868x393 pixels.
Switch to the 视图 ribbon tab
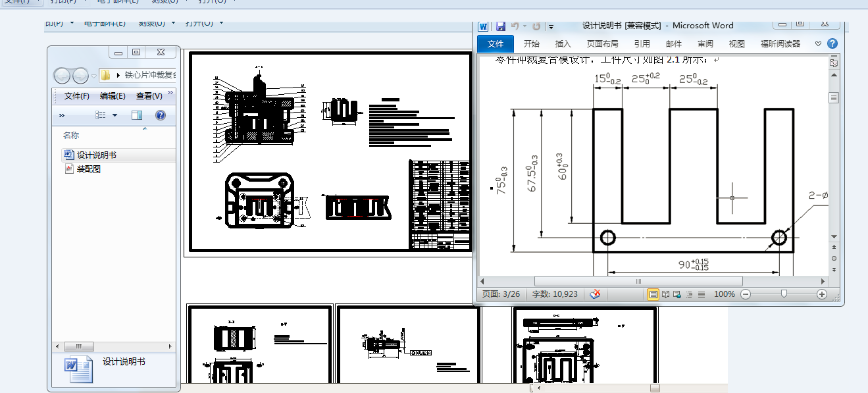pos(737,44)
